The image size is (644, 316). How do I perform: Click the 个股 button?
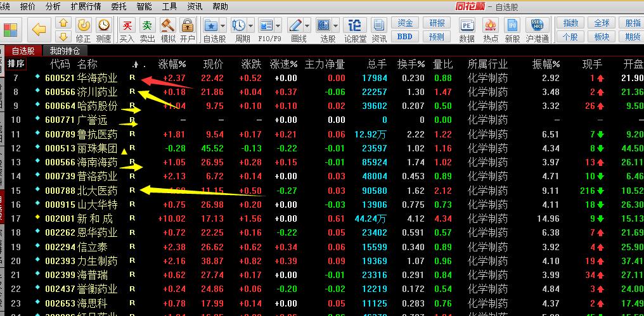570,37
